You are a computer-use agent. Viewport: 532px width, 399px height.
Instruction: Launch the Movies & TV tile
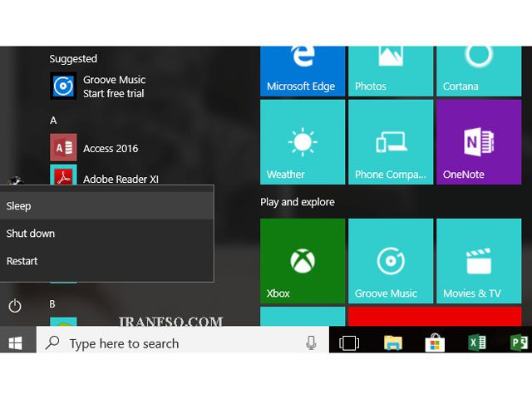pos(479,261)
